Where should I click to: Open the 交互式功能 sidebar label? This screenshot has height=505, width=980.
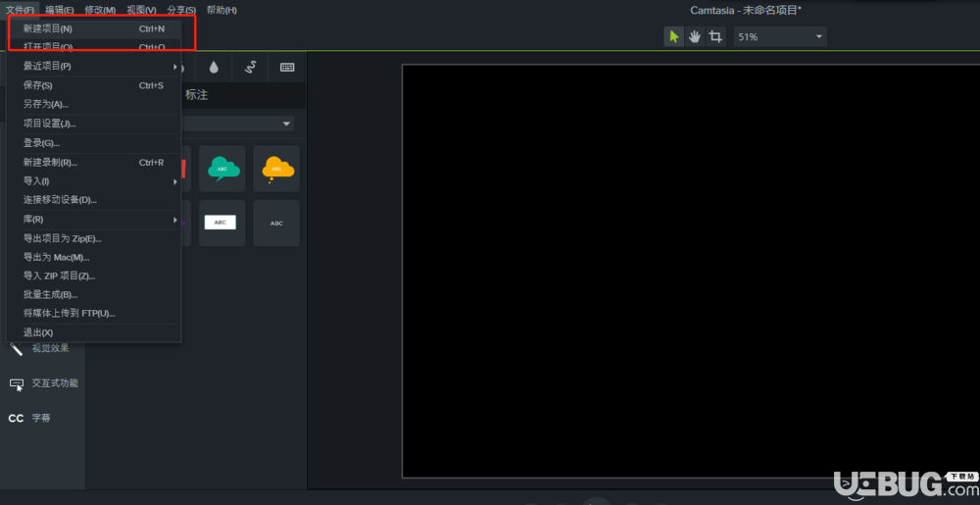[x=55, y=383]
